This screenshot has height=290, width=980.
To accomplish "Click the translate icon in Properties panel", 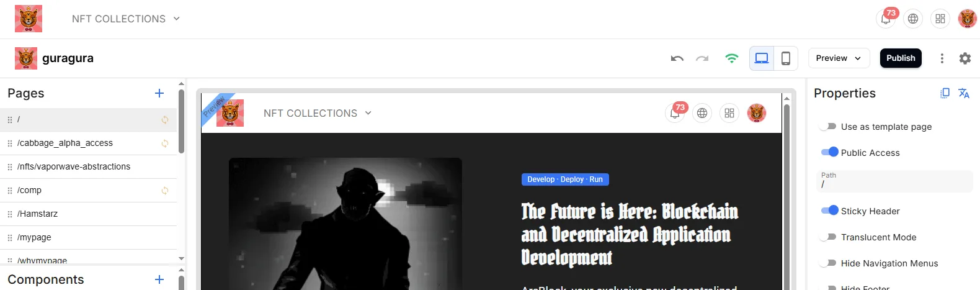I will [x=964, y=93].
